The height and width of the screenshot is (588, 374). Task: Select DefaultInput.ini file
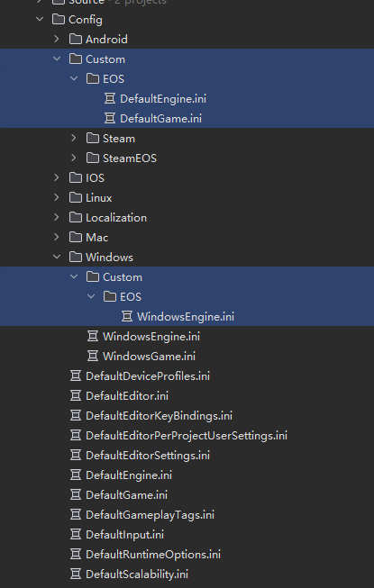[124, 534]
